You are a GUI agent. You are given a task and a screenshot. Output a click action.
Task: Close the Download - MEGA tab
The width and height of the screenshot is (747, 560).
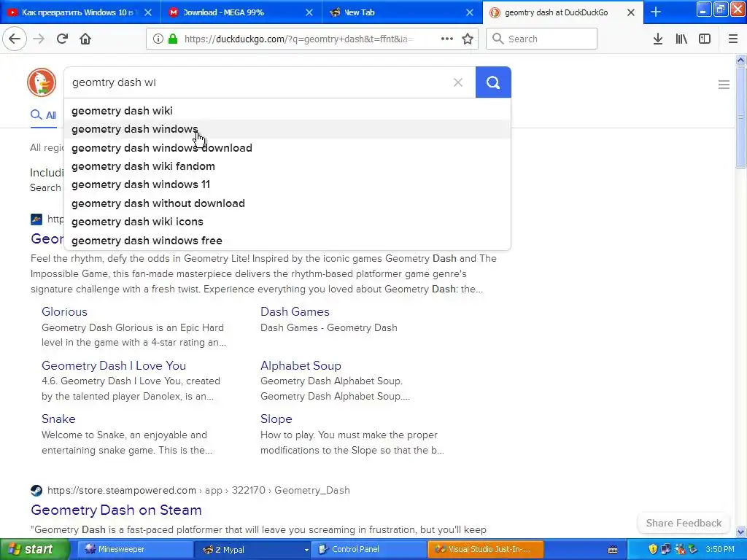(x=309, y=12)
